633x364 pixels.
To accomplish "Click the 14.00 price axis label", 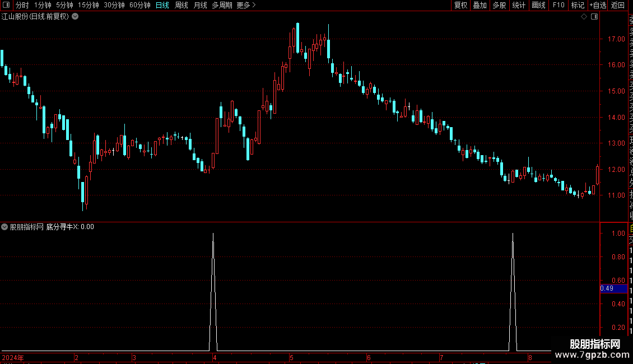I will click(x=616, y=118).
